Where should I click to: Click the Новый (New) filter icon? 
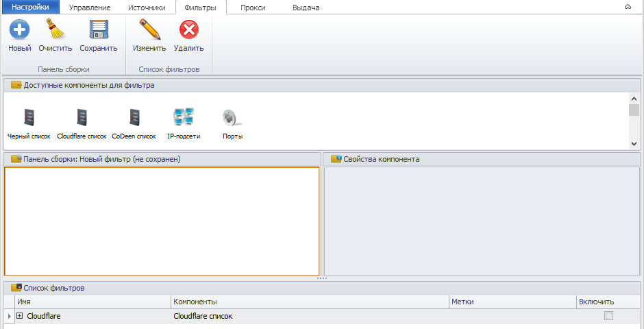[19, 31]
